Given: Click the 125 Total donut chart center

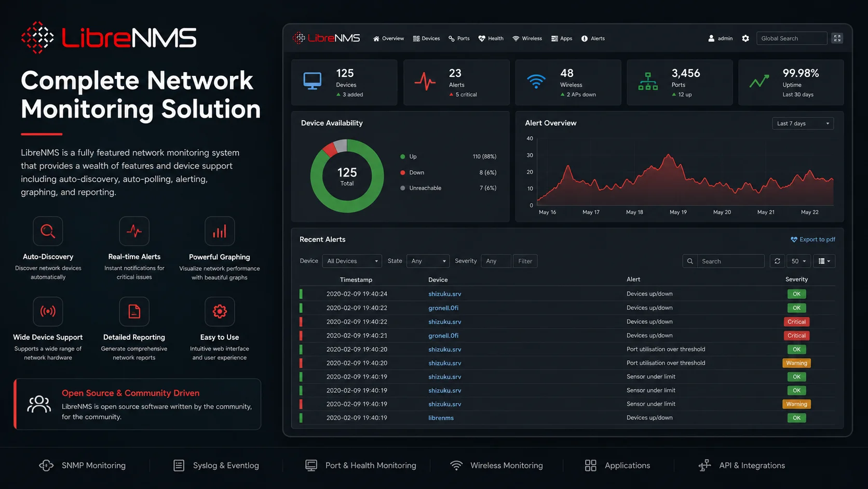Looking at the screenshot, I should [x=347, y=176].
